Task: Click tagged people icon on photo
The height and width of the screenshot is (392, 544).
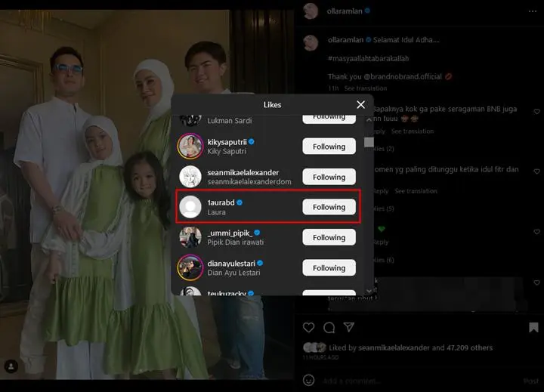Action: [x=11, y=366]
